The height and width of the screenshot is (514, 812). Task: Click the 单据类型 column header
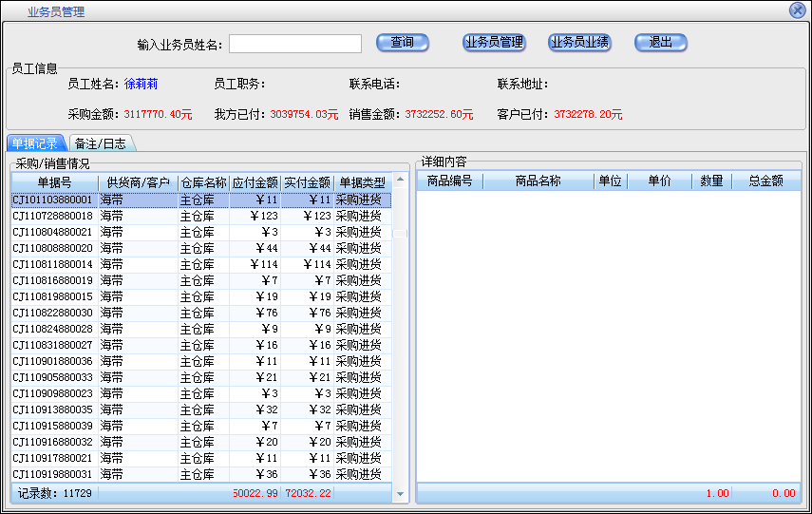point(362,182)
